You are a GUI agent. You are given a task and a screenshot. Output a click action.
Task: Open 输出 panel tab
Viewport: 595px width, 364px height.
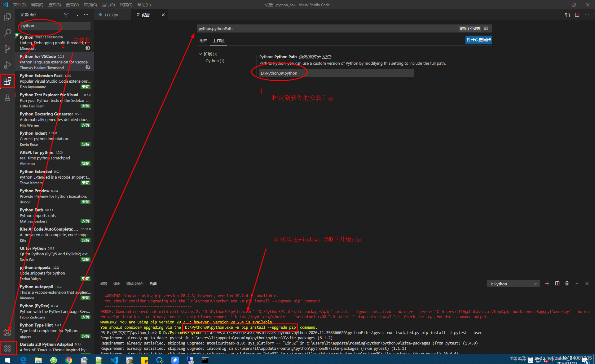tap(117, 284)
